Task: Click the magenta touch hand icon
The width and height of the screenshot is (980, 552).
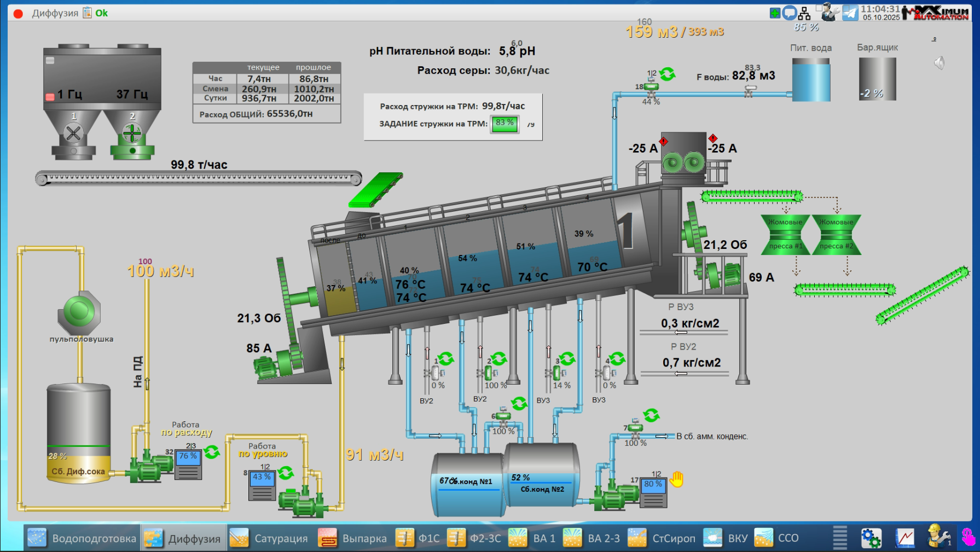Action: click(968, 537)
